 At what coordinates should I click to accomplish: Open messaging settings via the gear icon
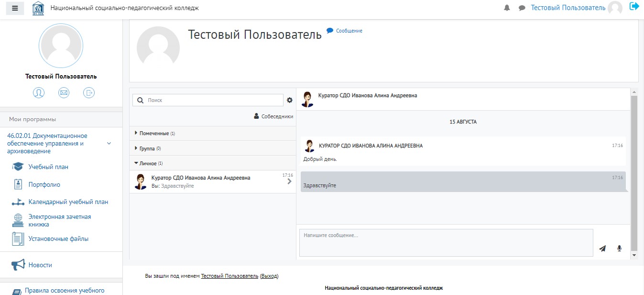289,100
